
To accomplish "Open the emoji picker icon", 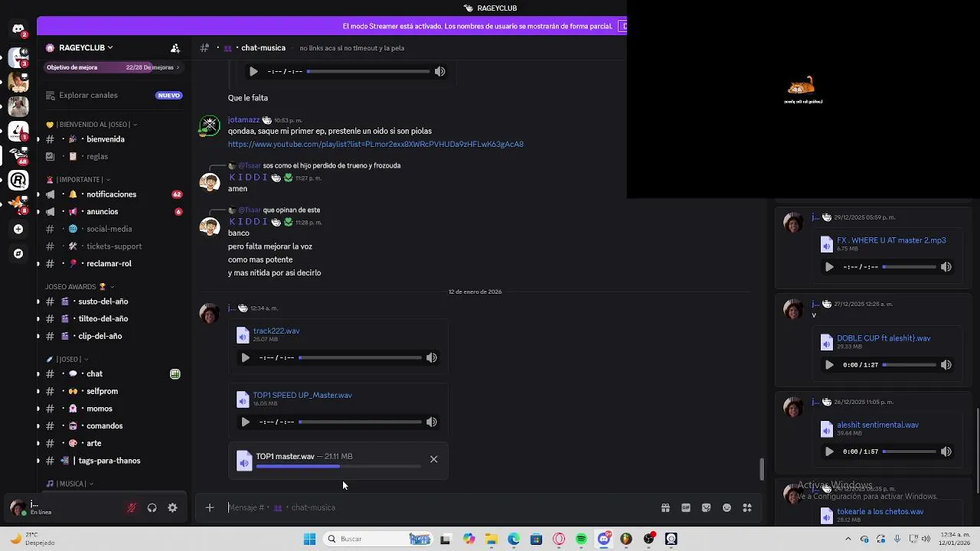I will (x=727, y=507).
